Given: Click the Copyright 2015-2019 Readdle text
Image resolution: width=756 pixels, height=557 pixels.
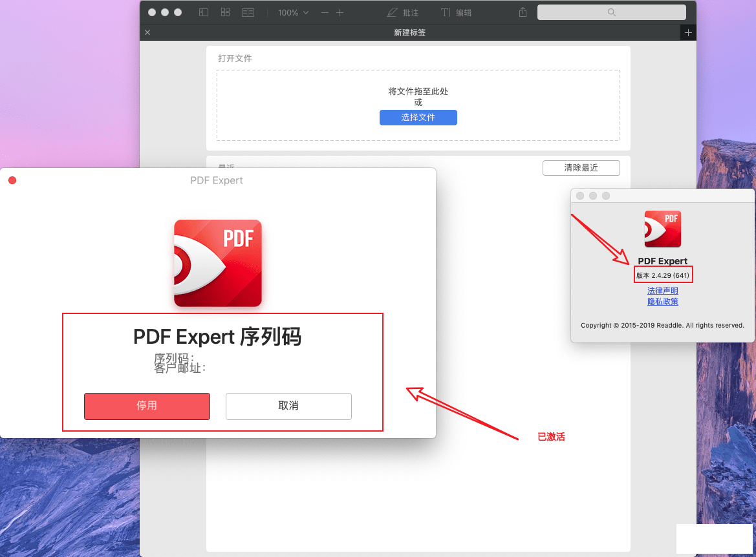Looking at the screenshot, I should point(662,325).
